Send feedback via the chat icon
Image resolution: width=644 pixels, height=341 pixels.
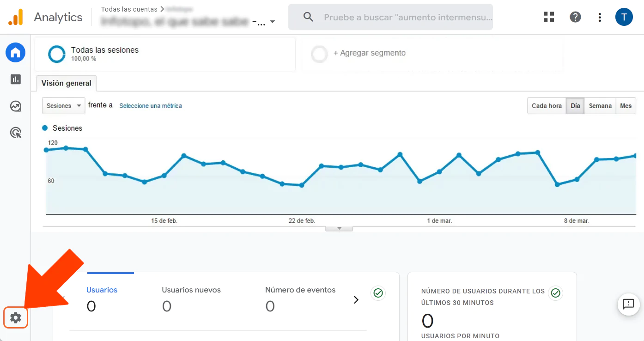(628, 304)
